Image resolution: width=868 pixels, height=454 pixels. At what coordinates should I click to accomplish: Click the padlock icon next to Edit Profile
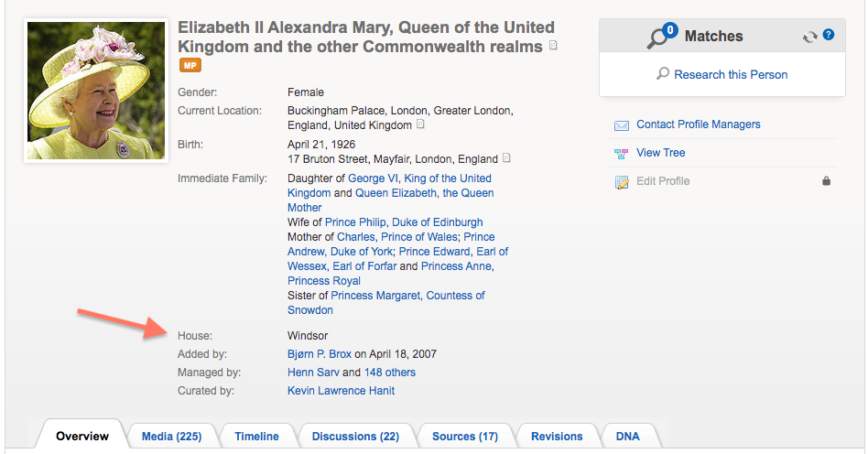point(827,181)
